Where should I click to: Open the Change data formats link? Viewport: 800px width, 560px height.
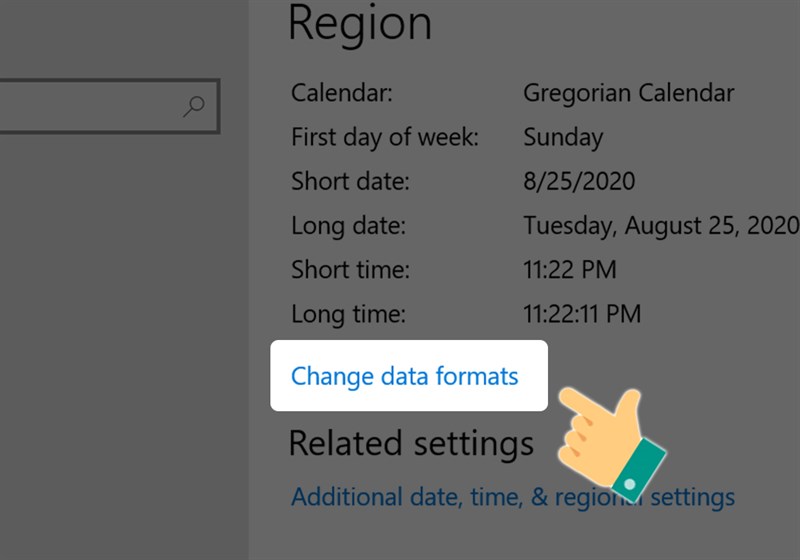[405, 377]
